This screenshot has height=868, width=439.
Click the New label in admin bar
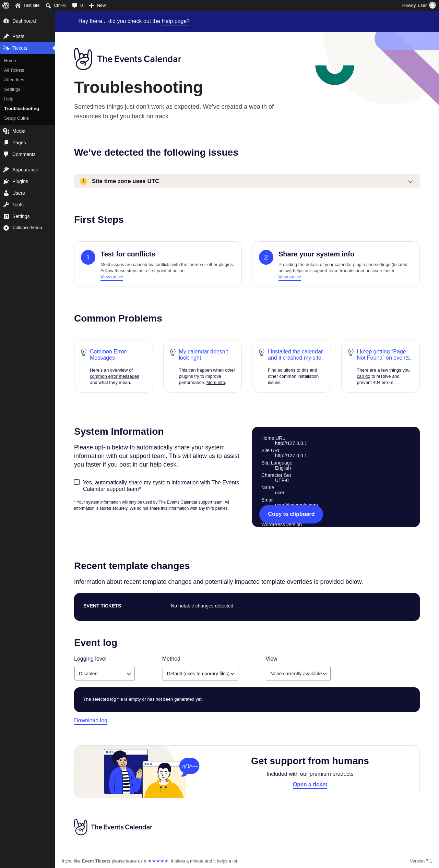coord(101,5)
